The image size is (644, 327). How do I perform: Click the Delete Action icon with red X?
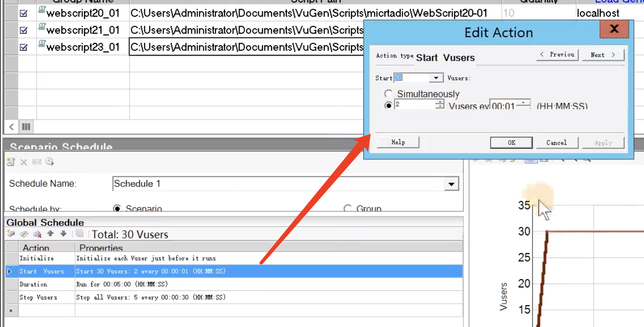point(37,234)
